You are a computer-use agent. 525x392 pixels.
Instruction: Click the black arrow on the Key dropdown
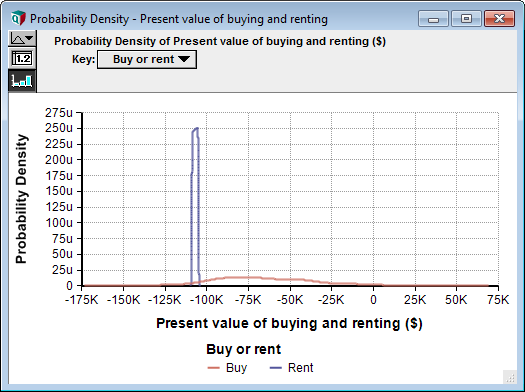point(184,59)
